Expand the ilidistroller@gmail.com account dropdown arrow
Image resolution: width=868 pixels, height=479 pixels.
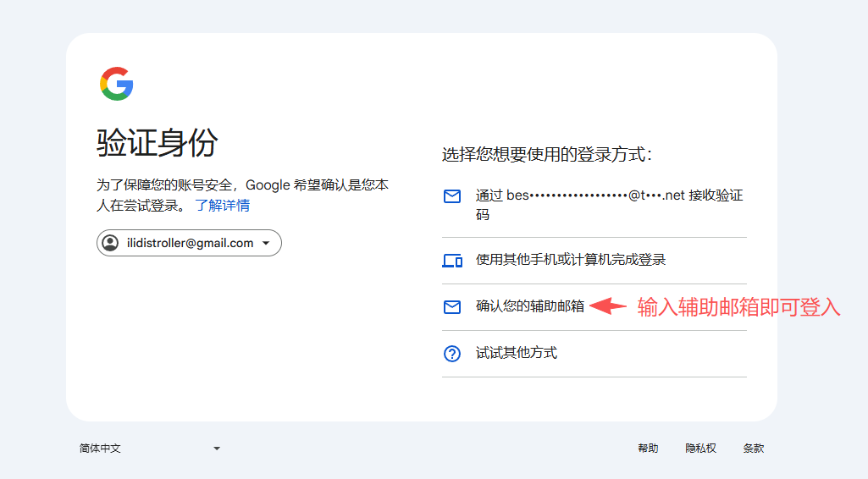pyautogui.click(x=266, y=244)
